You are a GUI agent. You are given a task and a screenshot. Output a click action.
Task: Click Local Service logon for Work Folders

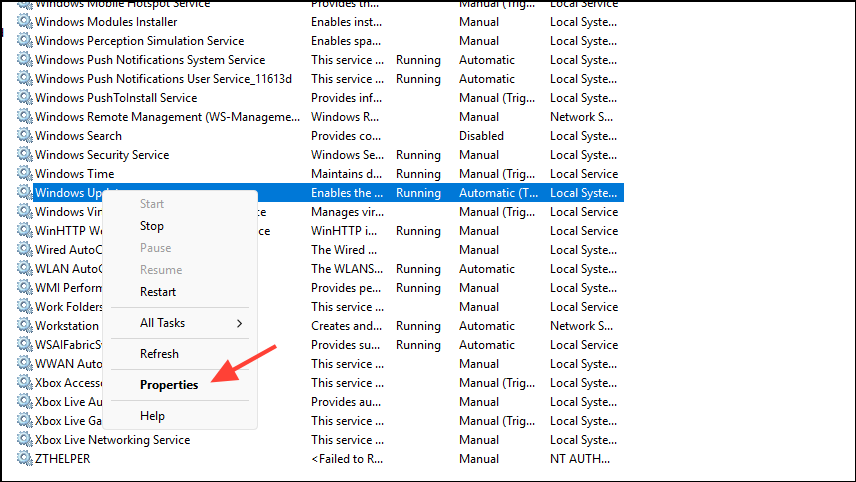tap(584, 307)
